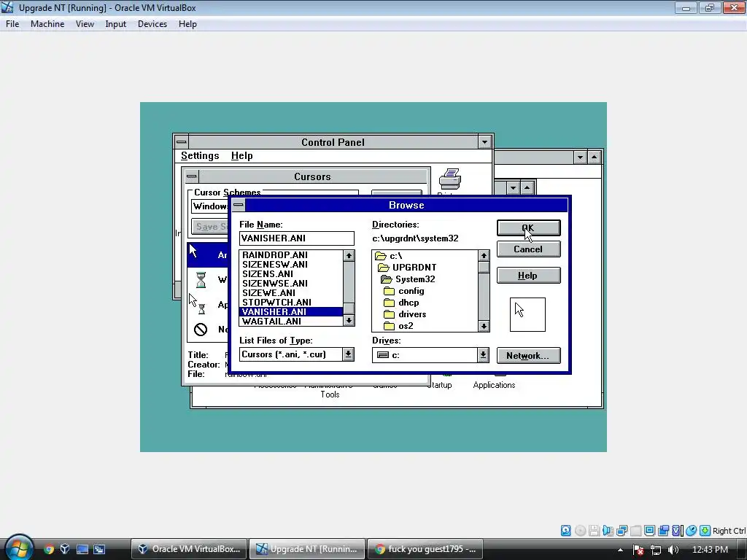Open the VirtualBox Input menu
The image size is (747, 560).
coord(116,24)
